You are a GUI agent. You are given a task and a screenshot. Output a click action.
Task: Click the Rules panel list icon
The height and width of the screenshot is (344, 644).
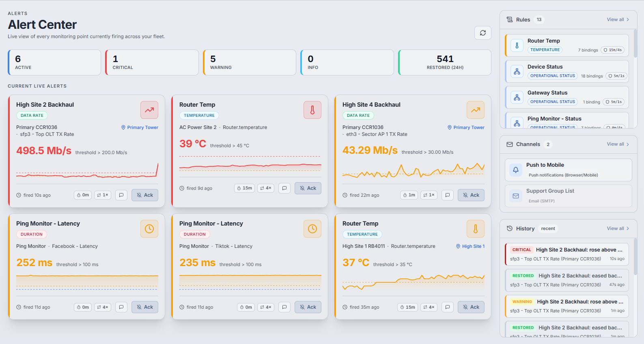(x=510, y=19)
